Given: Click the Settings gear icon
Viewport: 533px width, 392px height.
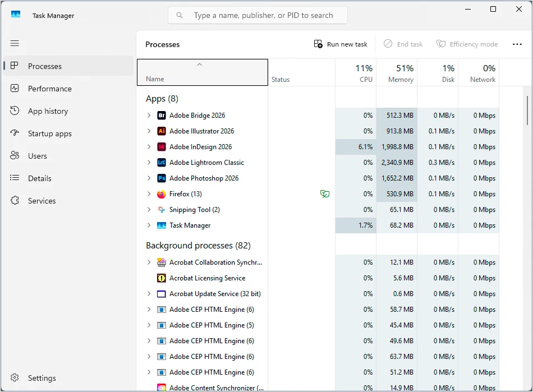Looking at the screenshot, I should 15,378.
